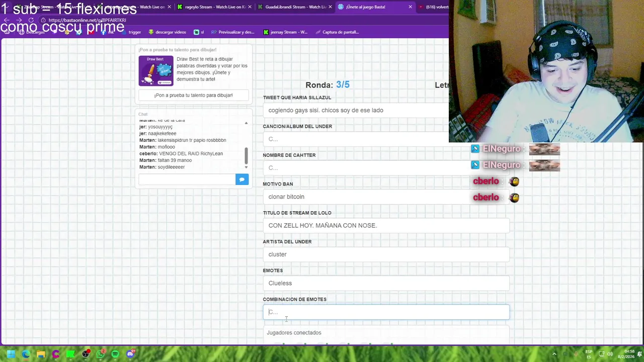
Task: Close the GuadaLibrandi Stream tab
Action: (x=330, y=7)
